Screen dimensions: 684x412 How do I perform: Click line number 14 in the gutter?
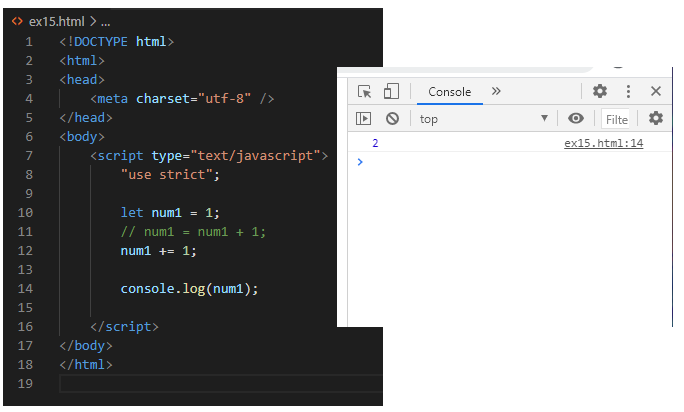coord(25,289)
